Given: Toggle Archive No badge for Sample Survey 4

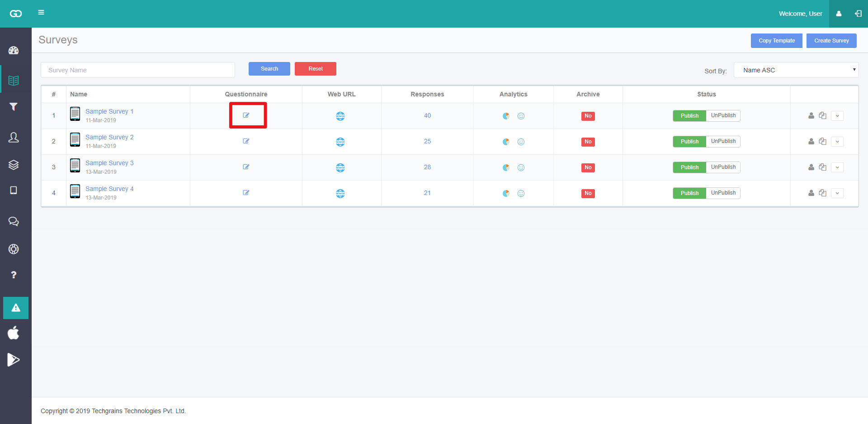Looking at the screenshot, I should click(588, 194).
